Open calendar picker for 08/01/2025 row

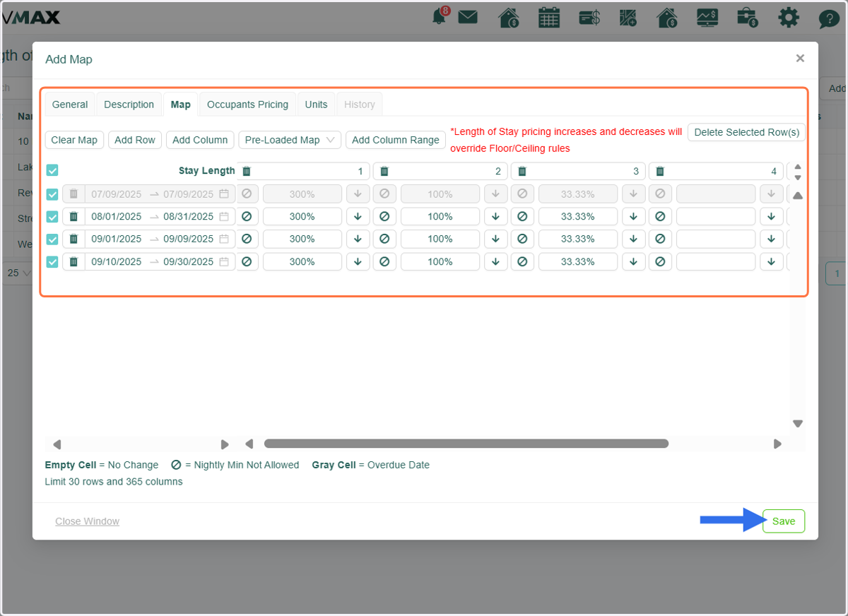(224, 216)
